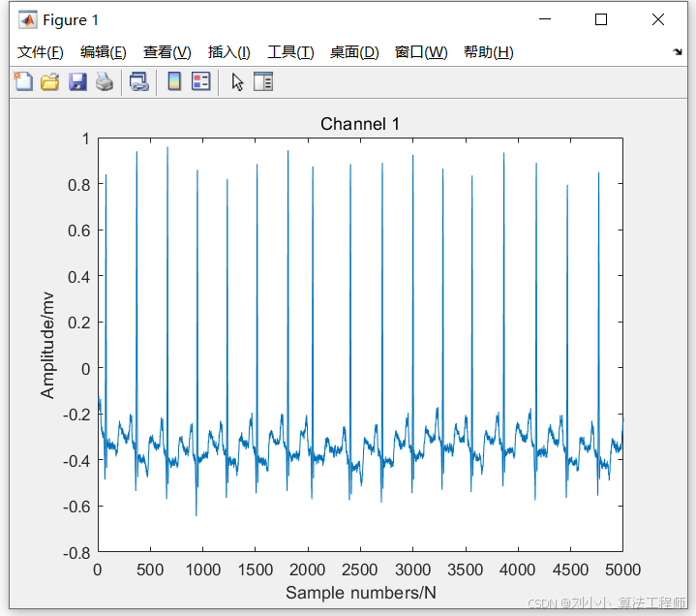This screenshot has height=616, width=696.
Task: Click the New Figure toolbar icon
Action: point(23,81)
